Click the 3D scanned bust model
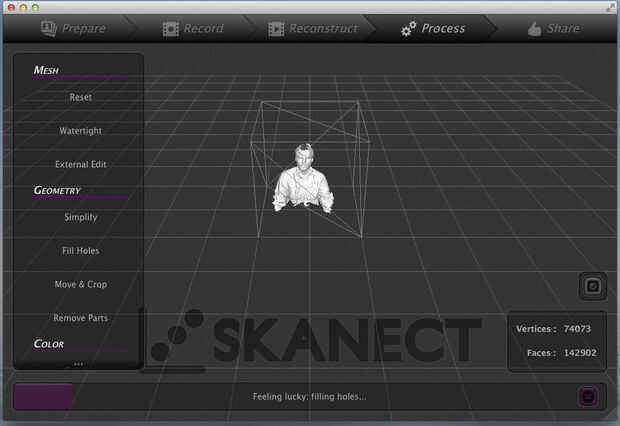 pos(303,178)
